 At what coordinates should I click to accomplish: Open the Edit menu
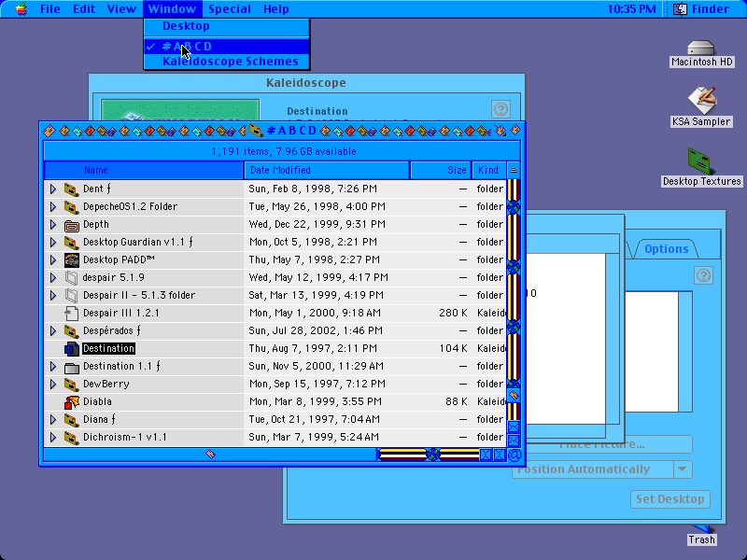click(x=84, y=9)
